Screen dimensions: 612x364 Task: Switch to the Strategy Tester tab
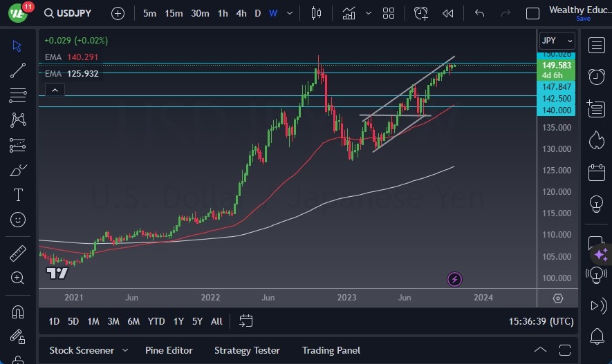pyautogui.click(x=247, y=350)
